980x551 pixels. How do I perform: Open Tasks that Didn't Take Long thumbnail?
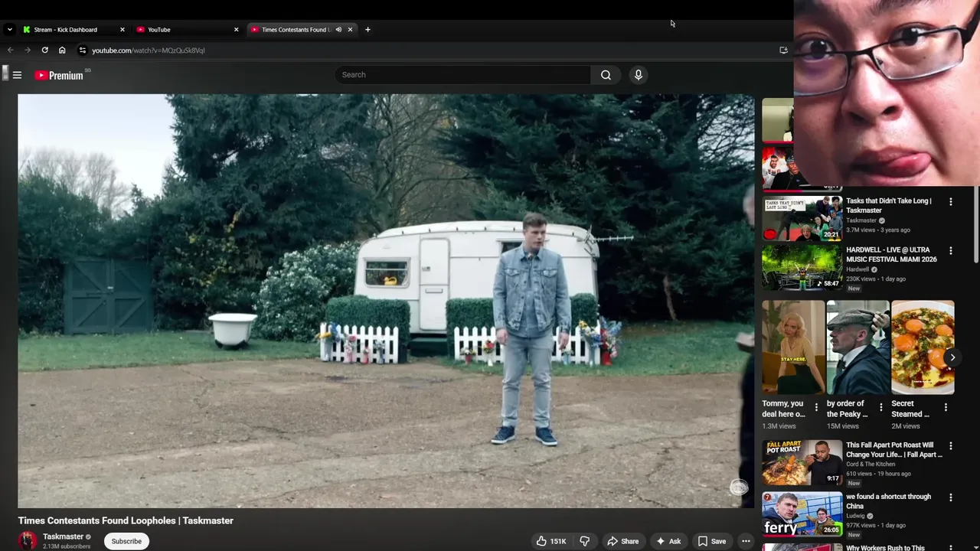802,219
